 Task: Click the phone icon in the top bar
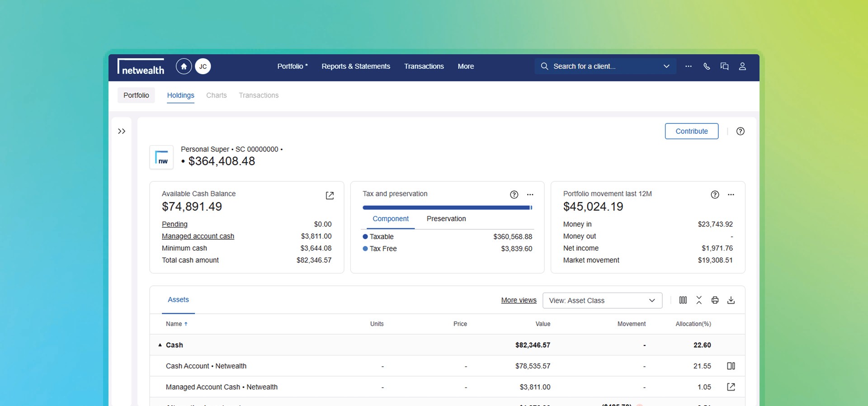click(x=707, y=66)
